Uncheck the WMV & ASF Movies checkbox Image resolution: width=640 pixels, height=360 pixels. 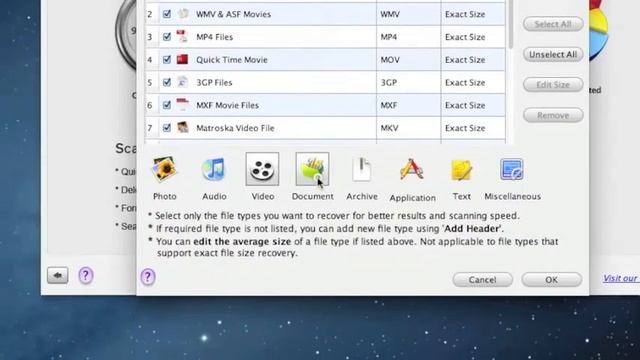167,14
